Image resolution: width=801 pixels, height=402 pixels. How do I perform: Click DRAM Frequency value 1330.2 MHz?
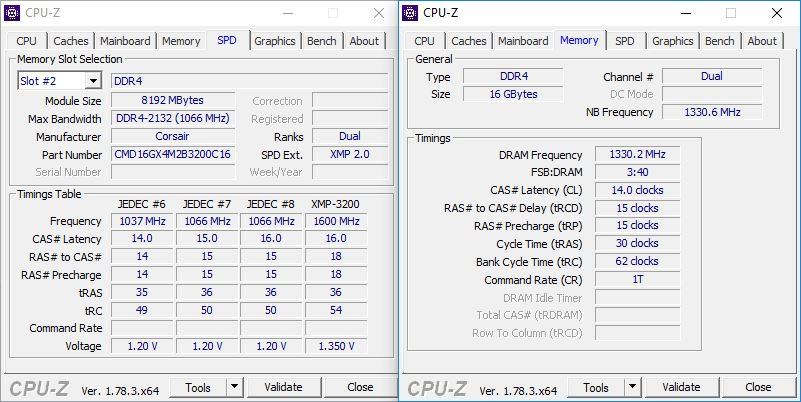[637, 154]
